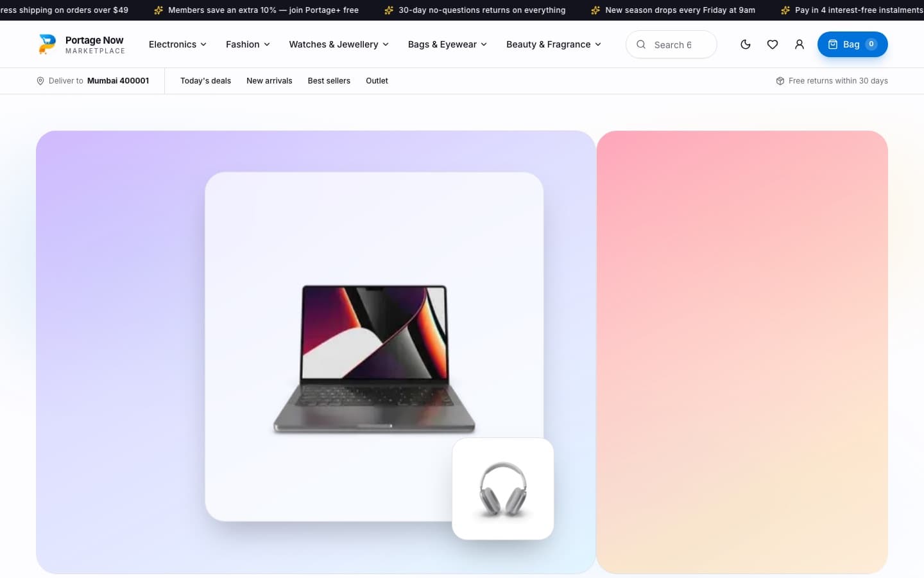
Task: Click the sparkle icon before Members save
Action: click(x=158, y=10)
